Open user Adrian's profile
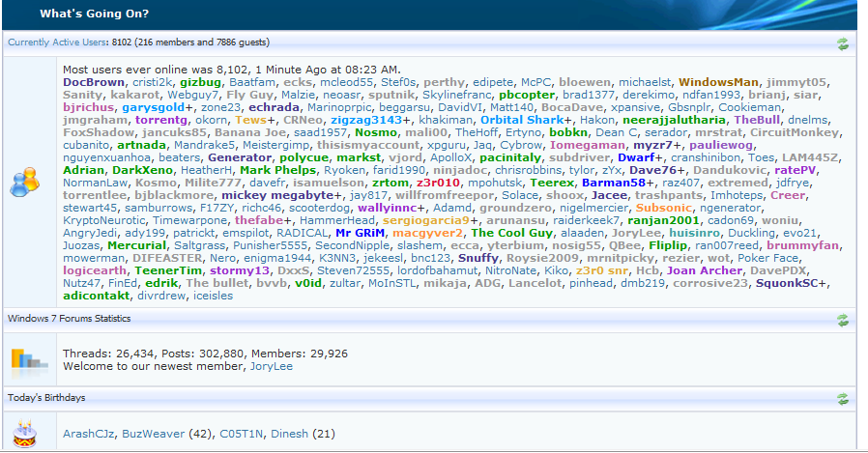The width and height of the screenshot is (868, 453). (x=83, y=170)
